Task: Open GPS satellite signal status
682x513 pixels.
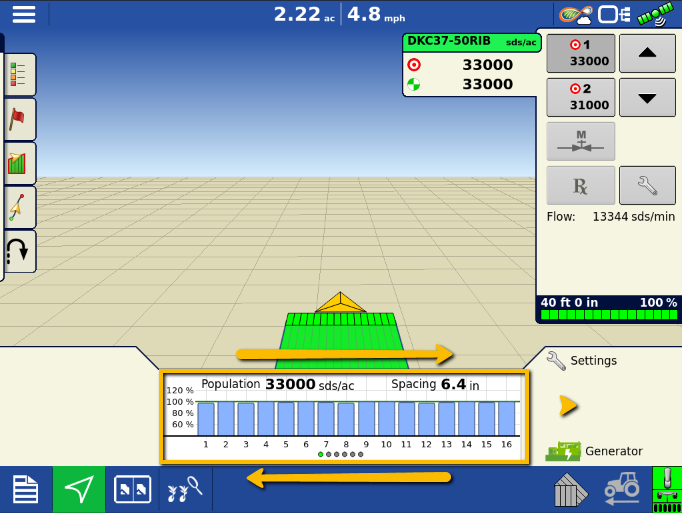Action: pos(655,14)
